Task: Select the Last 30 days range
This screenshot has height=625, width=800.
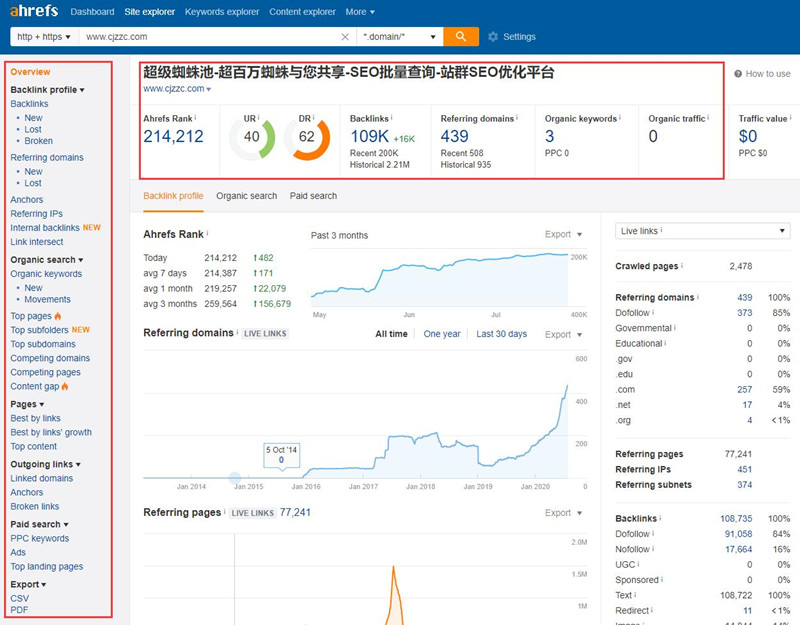Action: tap(501, 334)
